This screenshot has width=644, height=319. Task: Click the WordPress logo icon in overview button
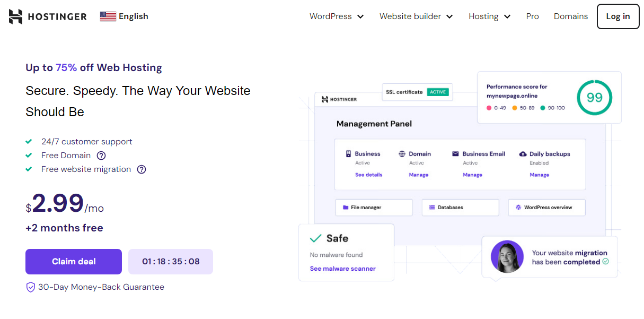point(519,208)
